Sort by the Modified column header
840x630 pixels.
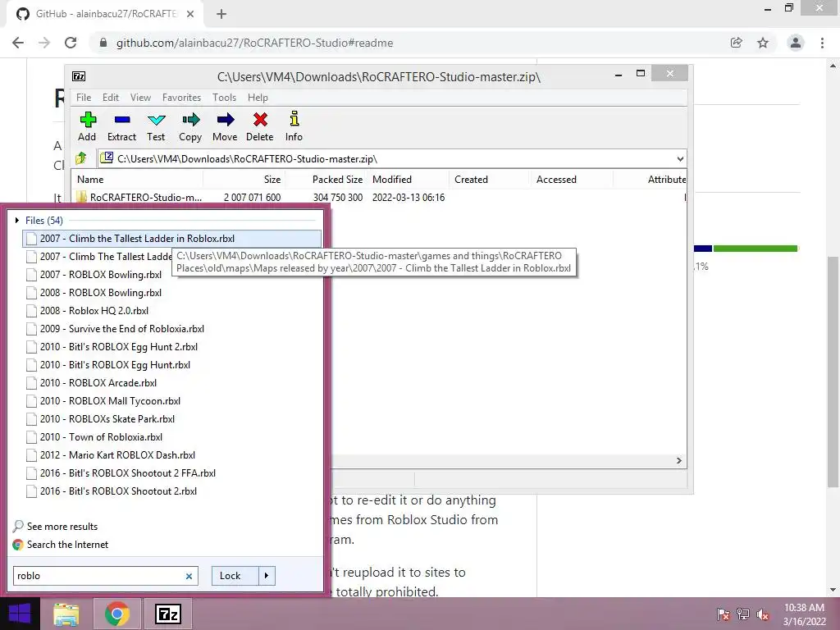[x=408, y=180]
